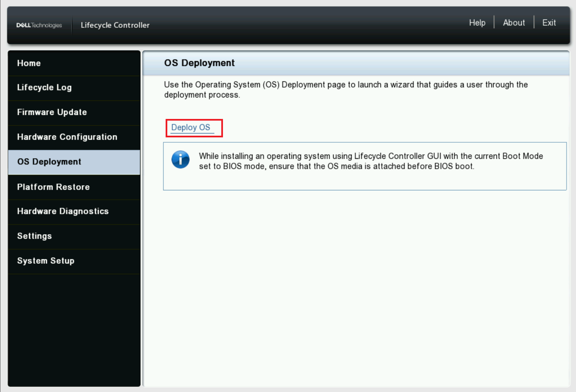The height and width of the screenshot is (392, 576).
Task: Open System Setup from the sidebar
Action: point(46,261)
